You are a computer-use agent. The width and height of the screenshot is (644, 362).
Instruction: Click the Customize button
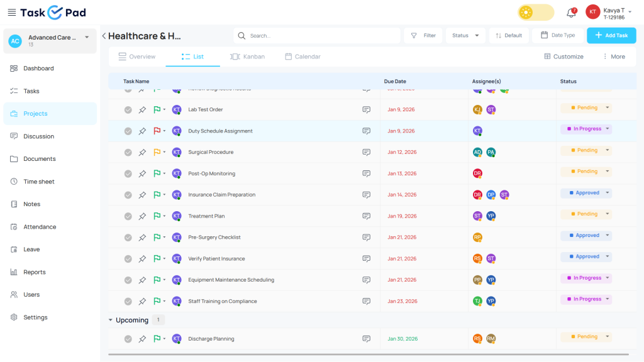coord(563,57)
